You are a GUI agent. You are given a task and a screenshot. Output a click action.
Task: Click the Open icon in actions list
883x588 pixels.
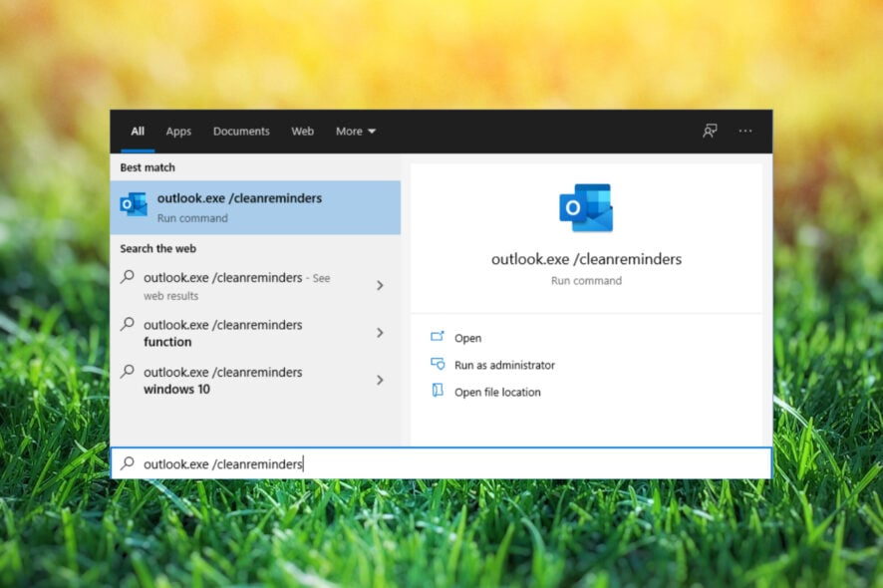[437, 338]
